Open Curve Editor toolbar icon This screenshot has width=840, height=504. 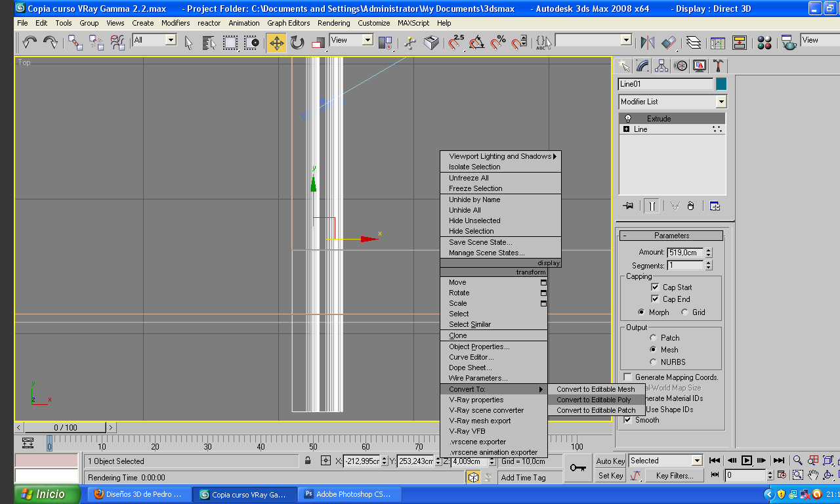718,43
